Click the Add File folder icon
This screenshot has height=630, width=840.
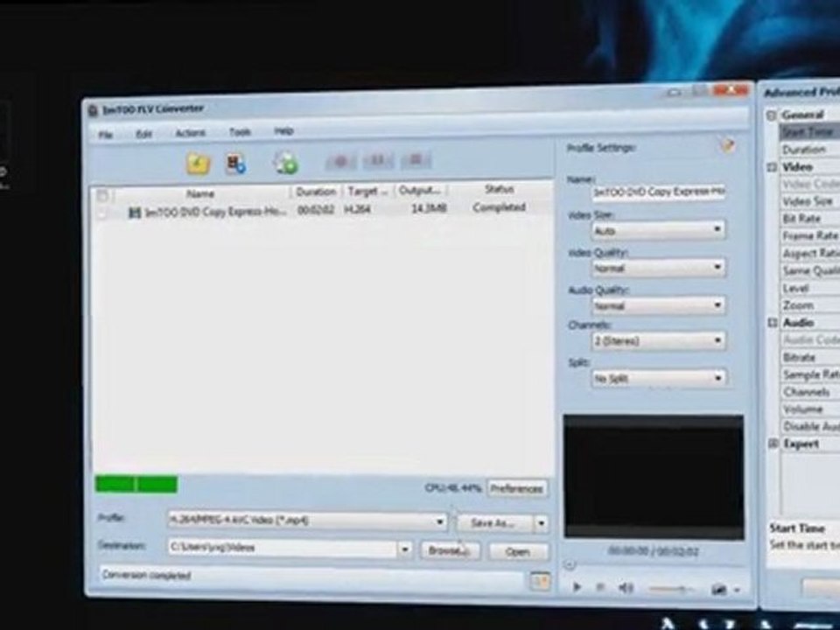pyautogui.click(x=198, y=164)
